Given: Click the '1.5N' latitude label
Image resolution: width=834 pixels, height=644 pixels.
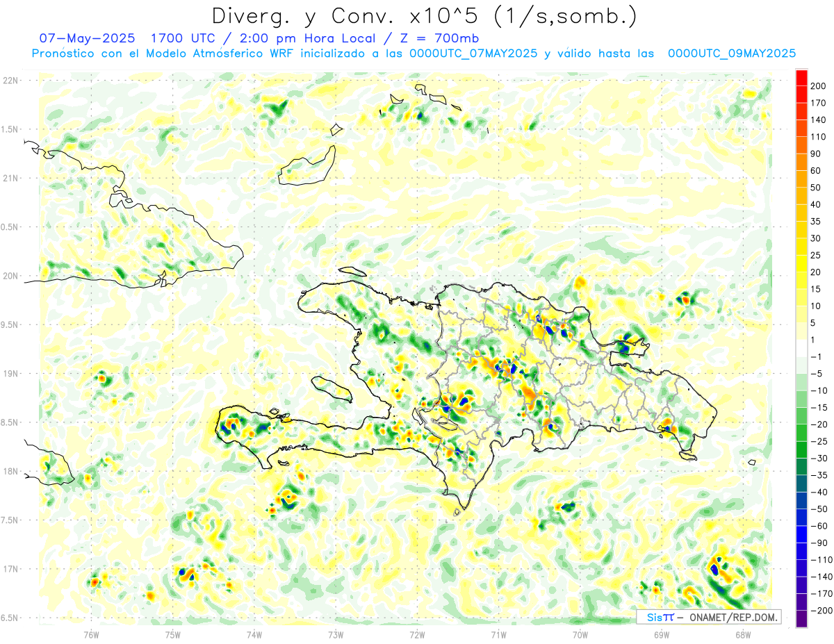Looking at the screenshot, I should point(10,129).
